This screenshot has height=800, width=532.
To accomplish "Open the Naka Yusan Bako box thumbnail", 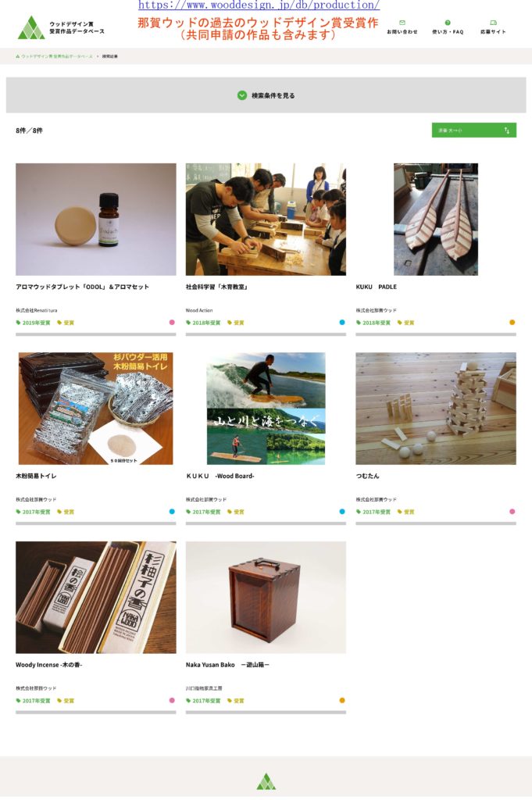I will [x=266, y=597].
